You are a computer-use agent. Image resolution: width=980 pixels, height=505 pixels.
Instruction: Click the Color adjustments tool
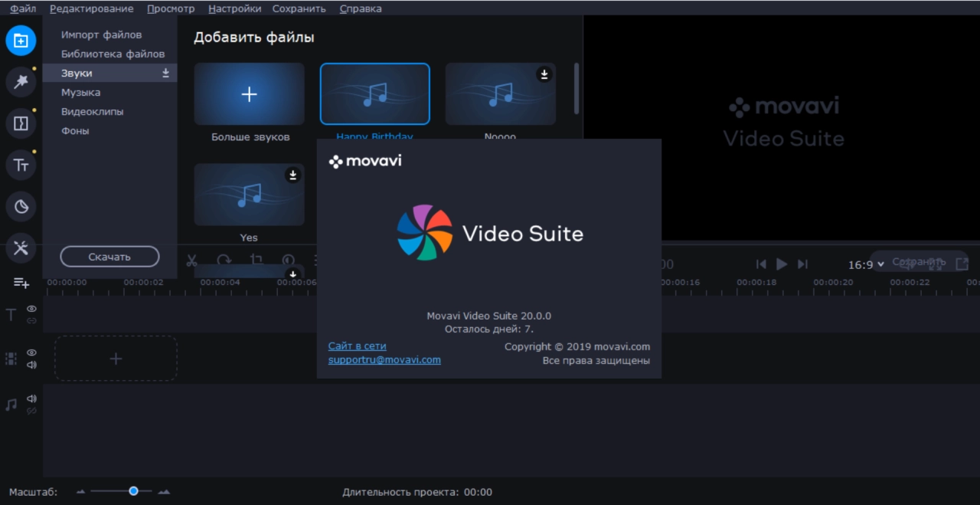(x=289, y=261)
